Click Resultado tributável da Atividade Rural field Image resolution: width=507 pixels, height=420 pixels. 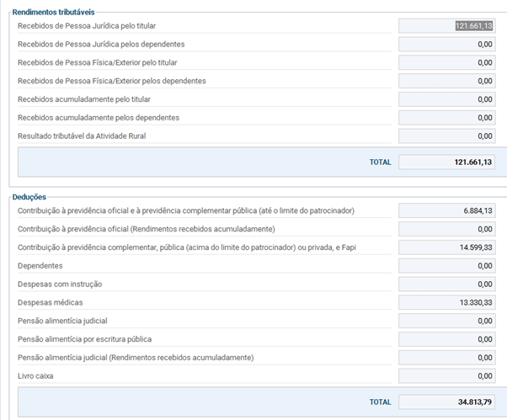click(x=446, y=136)
